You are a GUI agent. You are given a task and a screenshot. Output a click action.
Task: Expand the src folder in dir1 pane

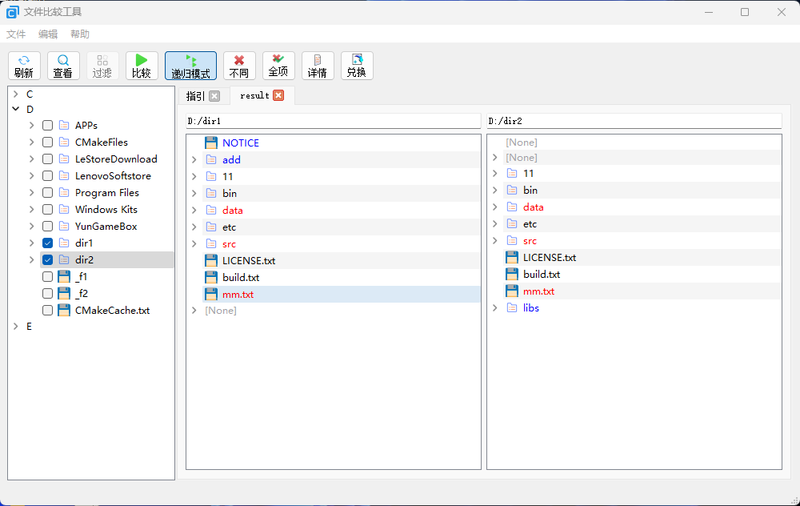point(194,244)
